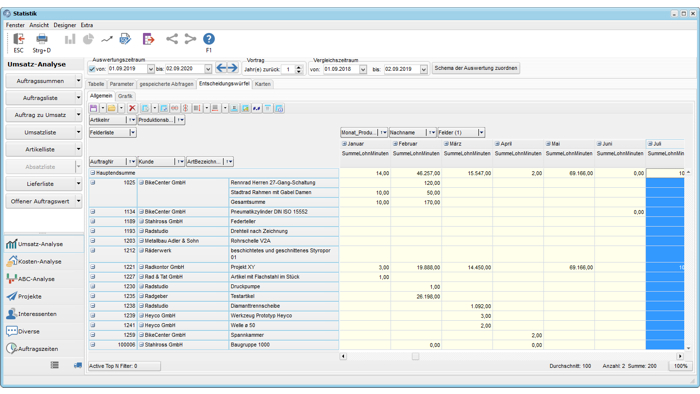Open the report document edit icon
The height and width of the screenshot is (394, 700).
click(x=125, y=39)
